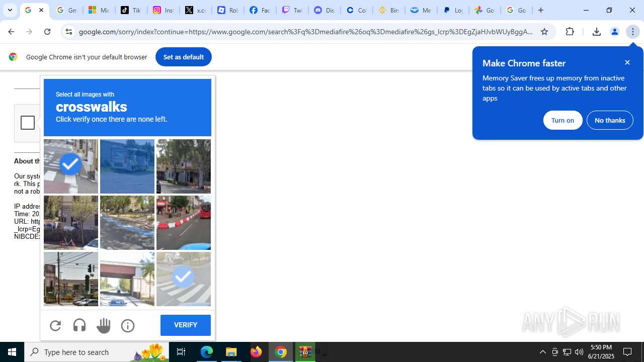Open Chrome profile avatar
The image size is (644, 362).
(x=615, y=32)
